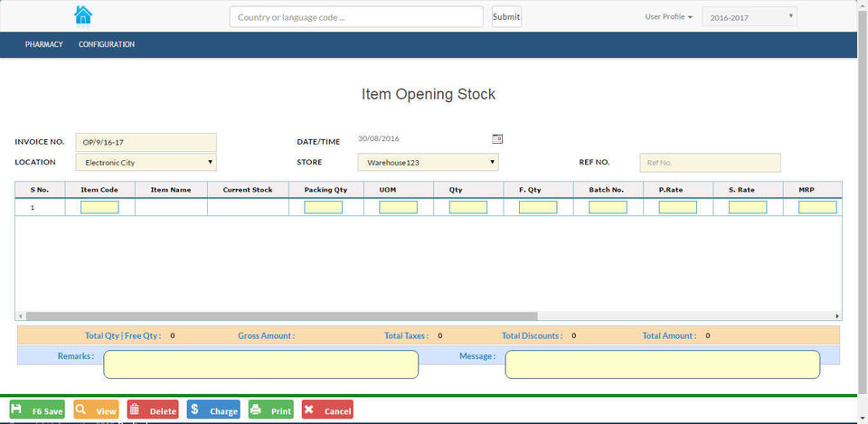Click the S No. column header

coord(40,189)
